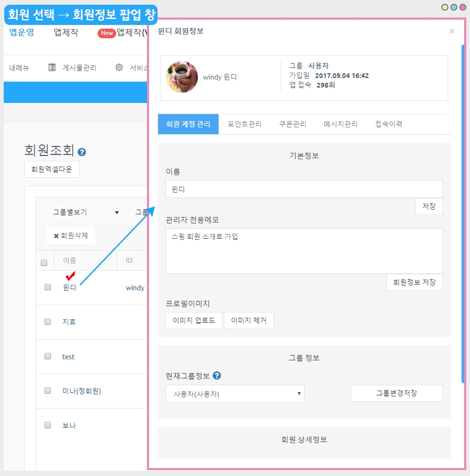Viewport: 470px width, 476px height.
Task: Switch to the 포인트관리 tab
Action: 245,124
